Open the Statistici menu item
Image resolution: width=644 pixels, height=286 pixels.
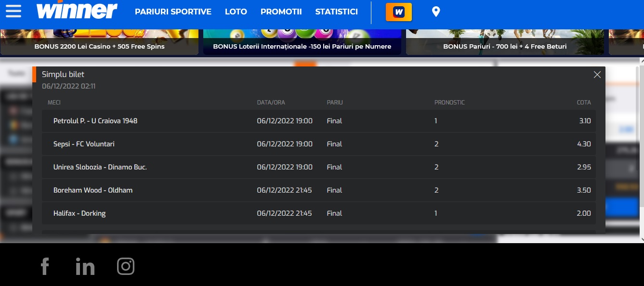336,12
